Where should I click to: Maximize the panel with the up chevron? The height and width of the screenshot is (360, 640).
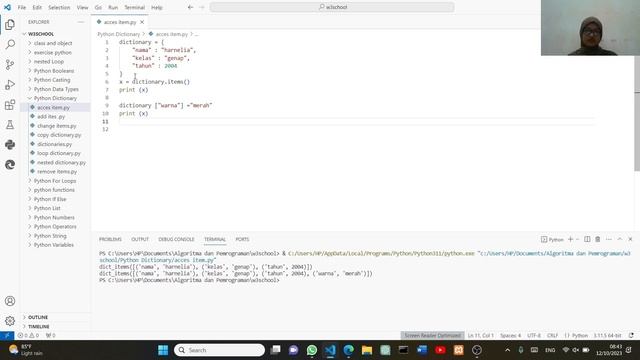tap(620, 239)
